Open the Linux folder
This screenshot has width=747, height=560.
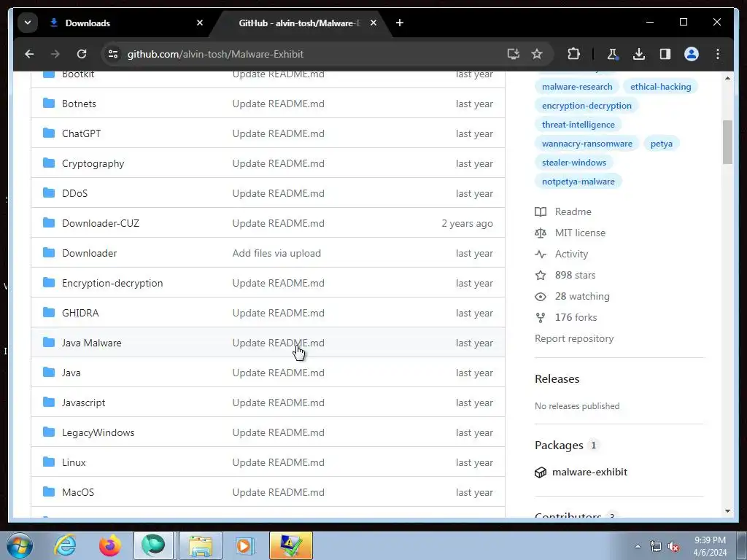[x=74, y=462]
